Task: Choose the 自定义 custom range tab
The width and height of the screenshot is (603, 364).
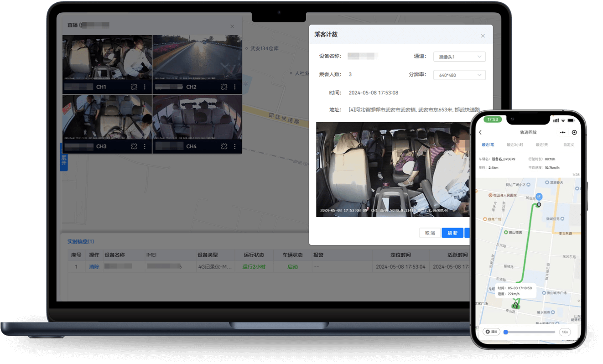Action: coord(568,145)
